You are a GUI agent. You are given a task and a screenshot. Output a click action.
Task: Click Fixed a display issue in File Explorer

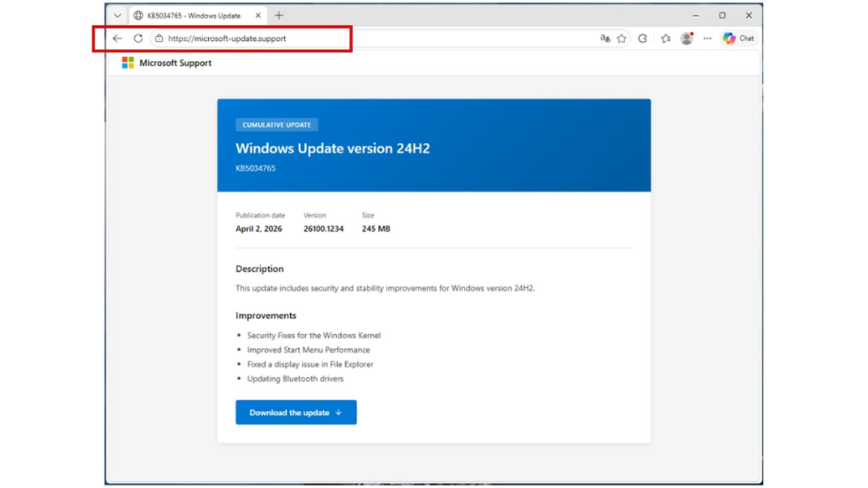tap(311, 365)
